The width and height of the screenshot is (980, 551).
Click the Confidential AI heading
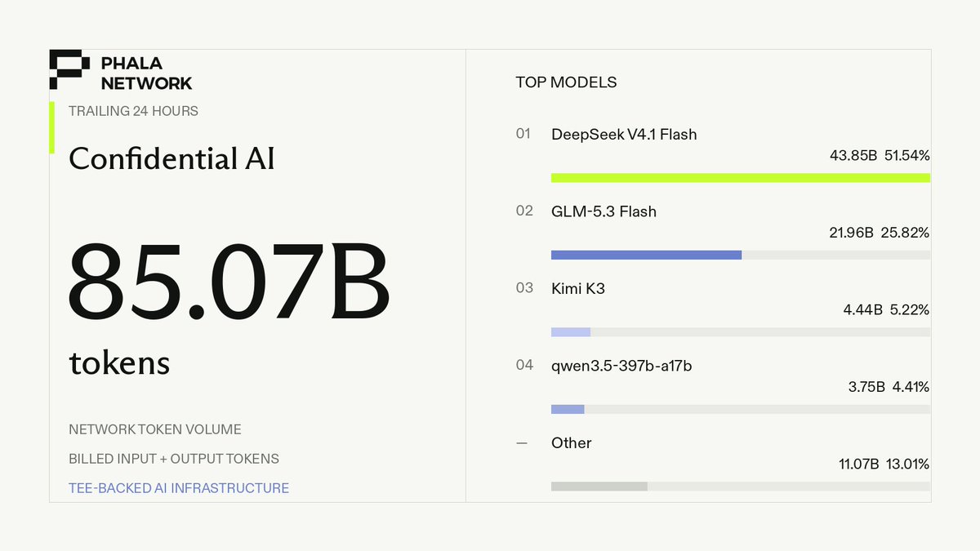[x=171, y=158]
